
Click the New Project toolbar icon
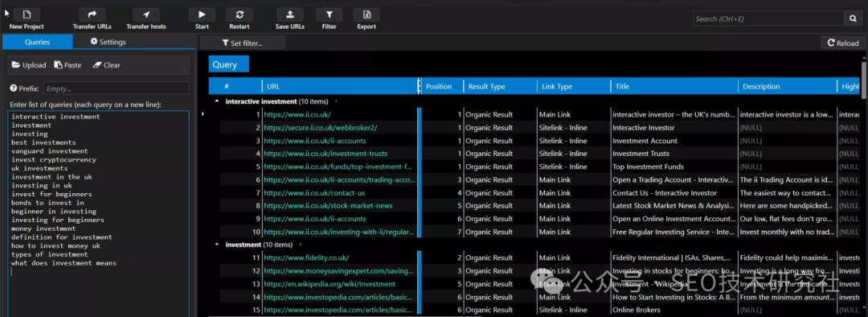coord(27,15)
